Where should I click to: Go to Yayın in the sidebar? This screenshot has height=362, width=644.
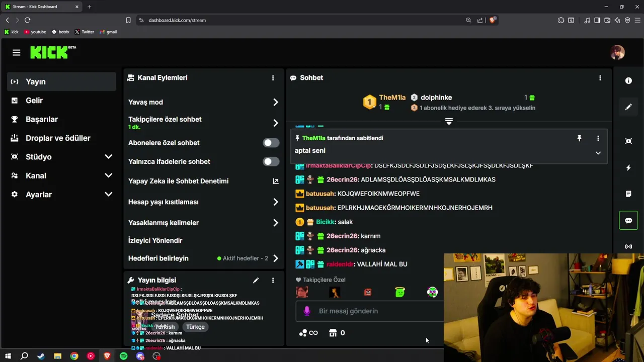[x=61, y=81]
